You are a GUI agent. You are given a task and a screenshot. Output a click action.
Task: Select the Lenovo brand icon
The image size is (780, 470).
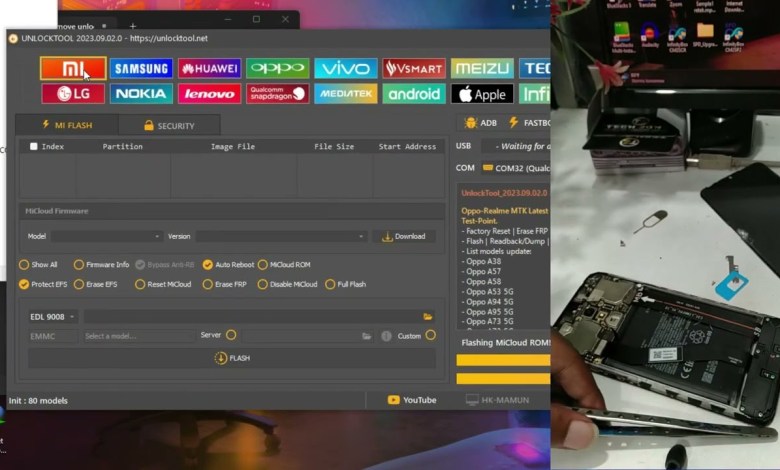point(209,94)
